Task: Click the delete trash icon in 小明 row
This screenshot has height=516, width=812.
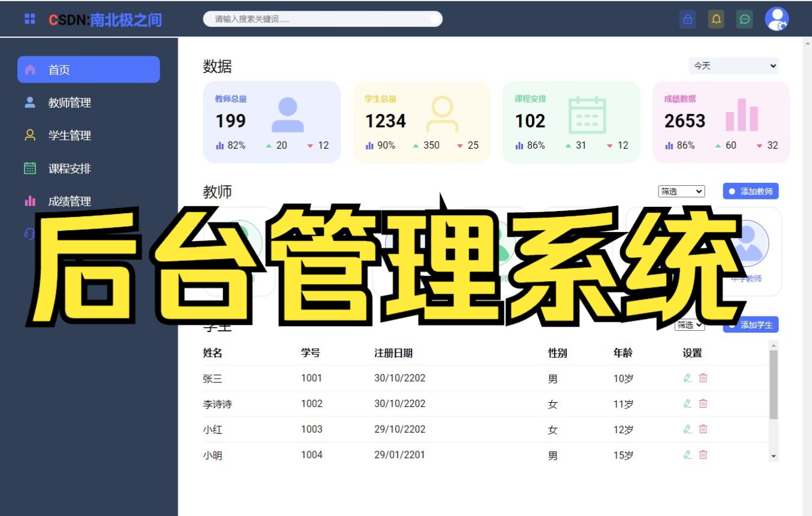Action: [703, 455]
